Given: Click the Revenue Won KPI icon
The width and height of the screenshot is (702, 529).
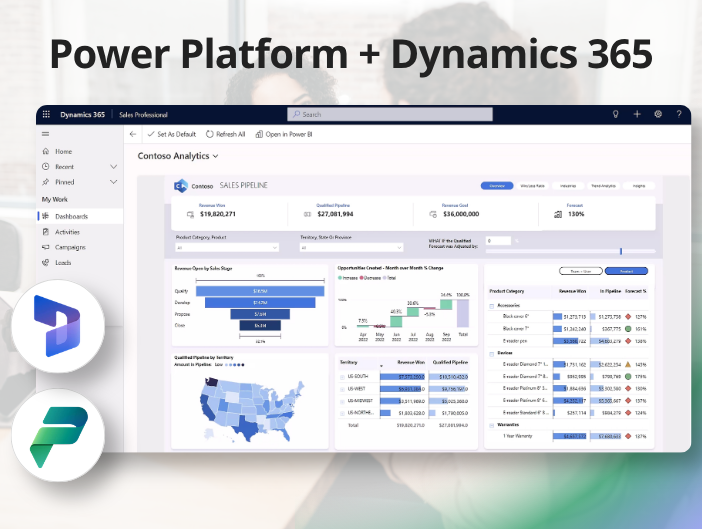Looking at the screenshot, I should click(x=190, y=214).
